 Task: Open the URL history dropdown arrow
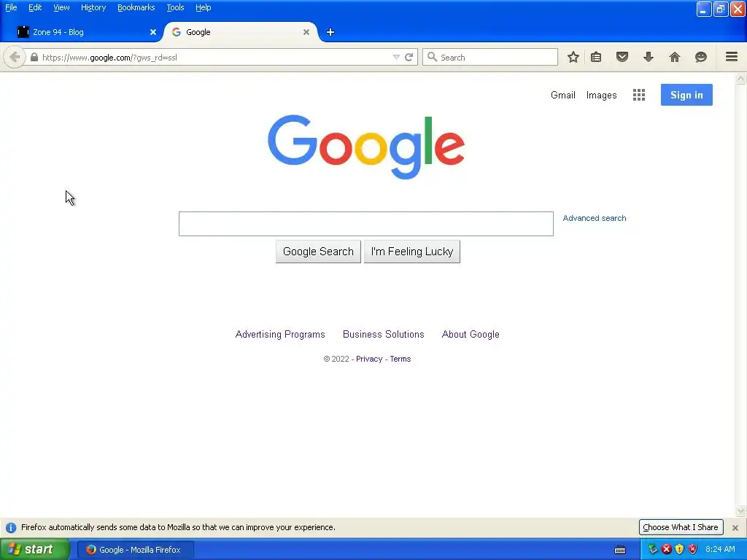[x=396, y=57]
